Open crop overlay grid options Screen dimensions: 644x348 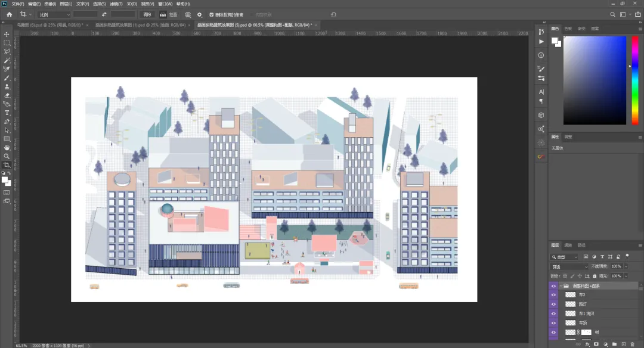188,14
